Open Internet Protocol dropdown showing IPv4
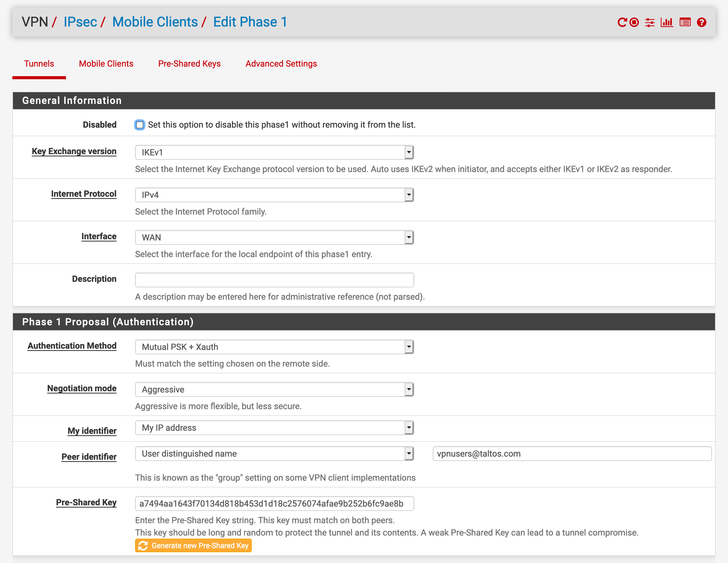The width and height of the screenshot is (728, 563). 274,195
